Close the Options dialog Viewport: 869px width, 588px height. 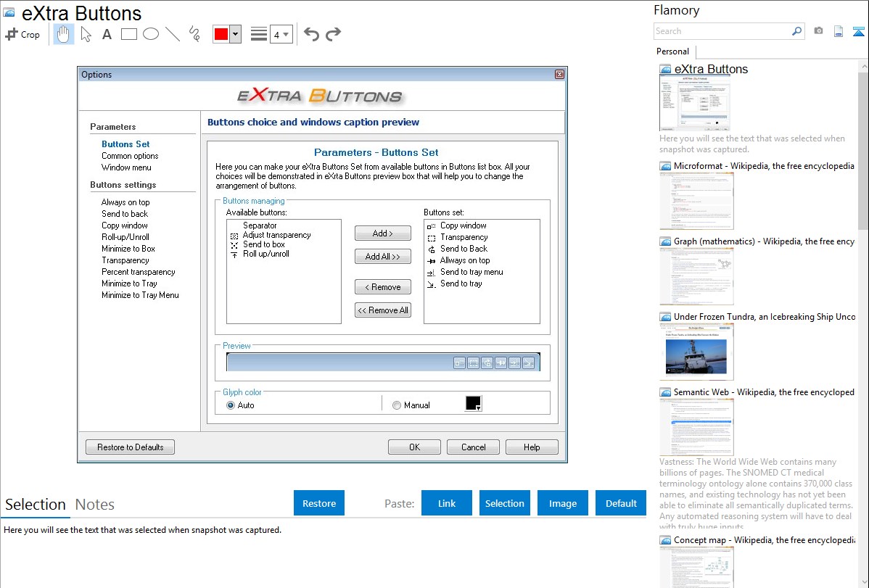559,74
